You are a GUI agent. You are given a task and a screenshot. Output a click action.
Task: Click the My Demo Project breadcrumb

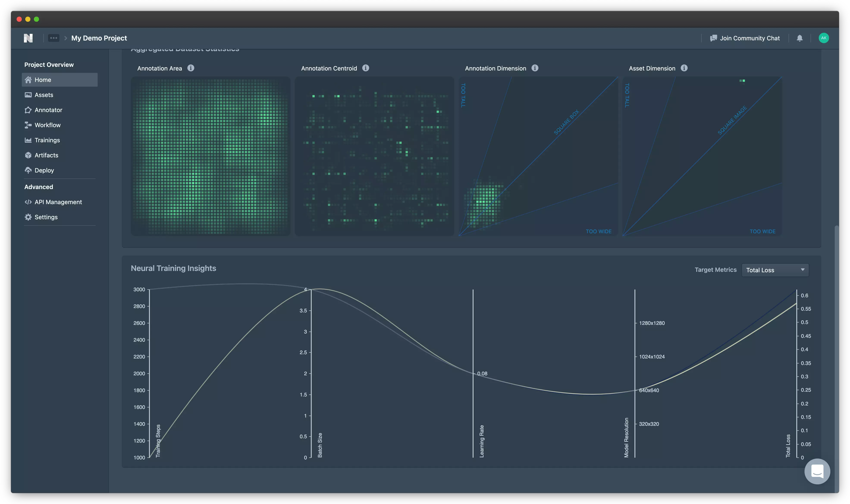coord(99,38)
